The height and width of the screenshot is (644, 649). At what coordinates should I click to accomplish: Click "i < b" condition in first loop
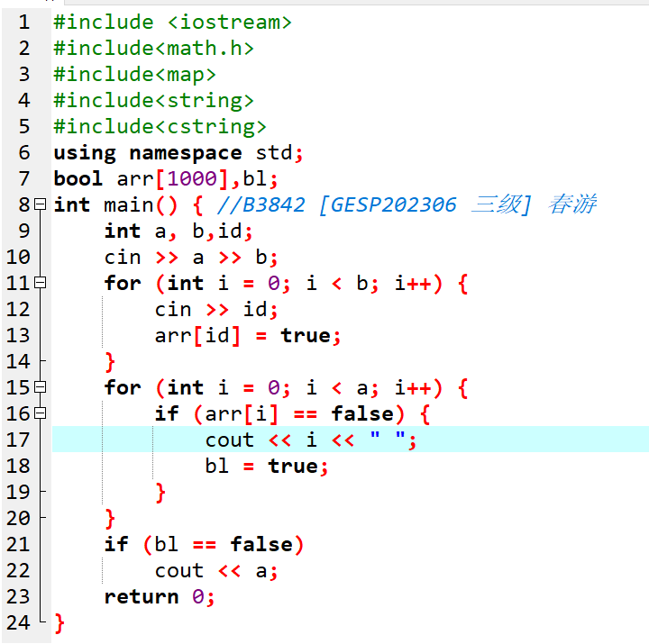pos(337,284)
